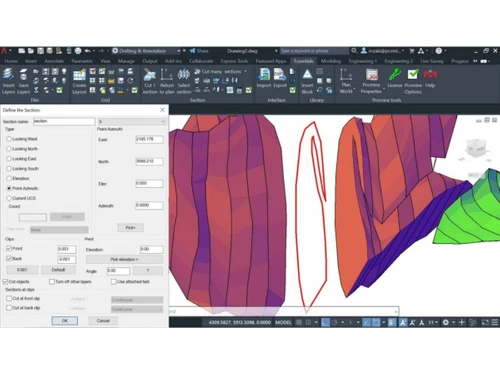Open the Continuous linetype dropdown for back clip
The width and height of the screenshot is (500, 375).
click(x=137, y=309)
